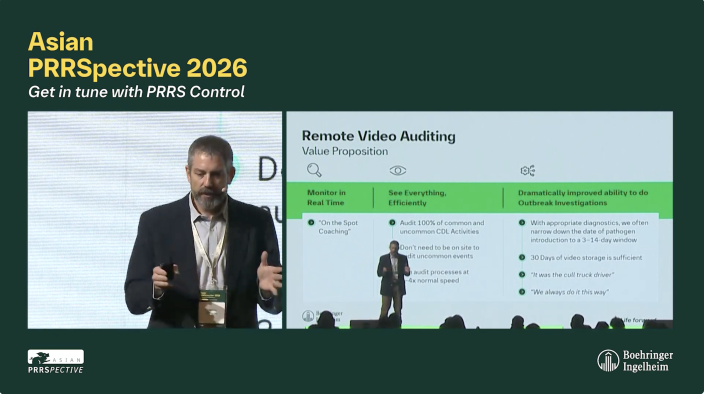The image size is (704, 394).
Task: Click the bullet icon beside Audit 100% of common
Action: coord(392,223)
